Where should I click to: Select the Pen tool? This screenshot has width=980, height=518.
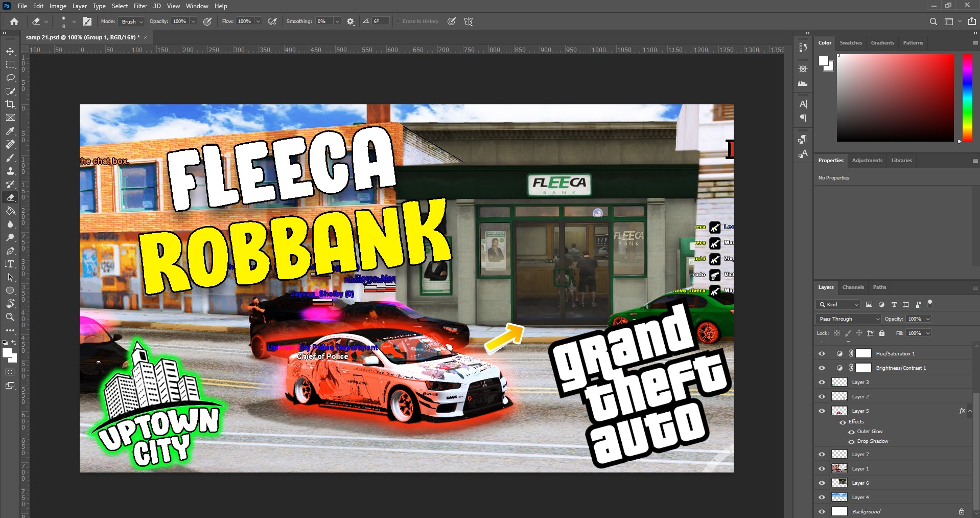[x=10, y=251]
